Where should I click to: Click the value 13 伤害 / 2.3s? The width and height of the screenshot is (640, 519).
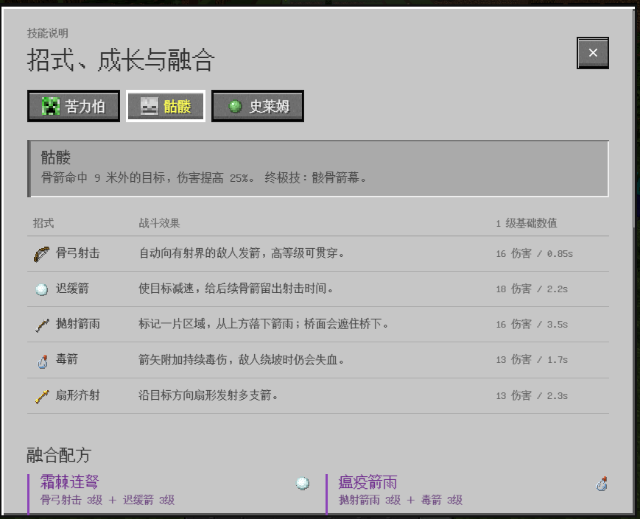pos(532,395)
